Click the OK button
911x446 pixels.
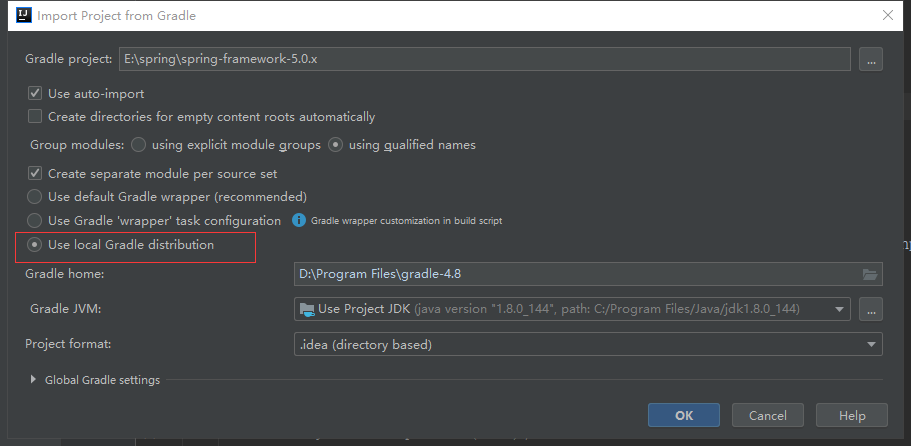click(684, 415)
